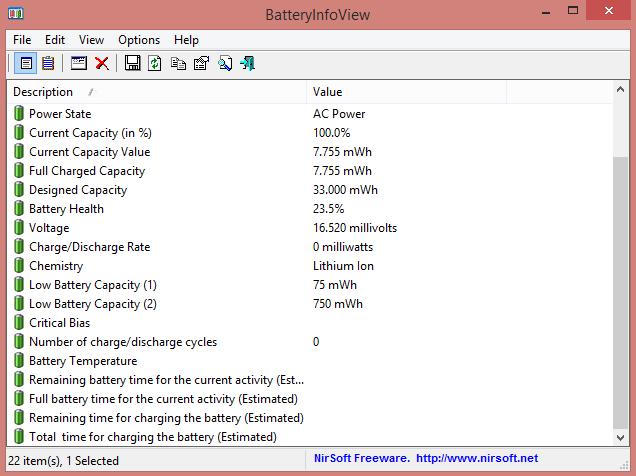Select the Current Capacity Value row
The image size is (636, 476).
click(309, 152)
